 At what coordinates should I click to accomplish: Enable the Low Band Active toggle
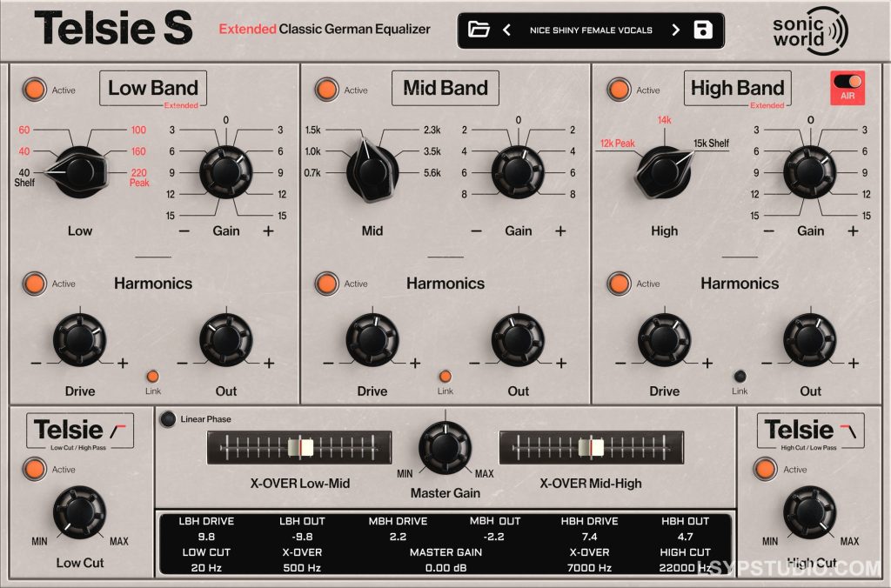[34, 90]
